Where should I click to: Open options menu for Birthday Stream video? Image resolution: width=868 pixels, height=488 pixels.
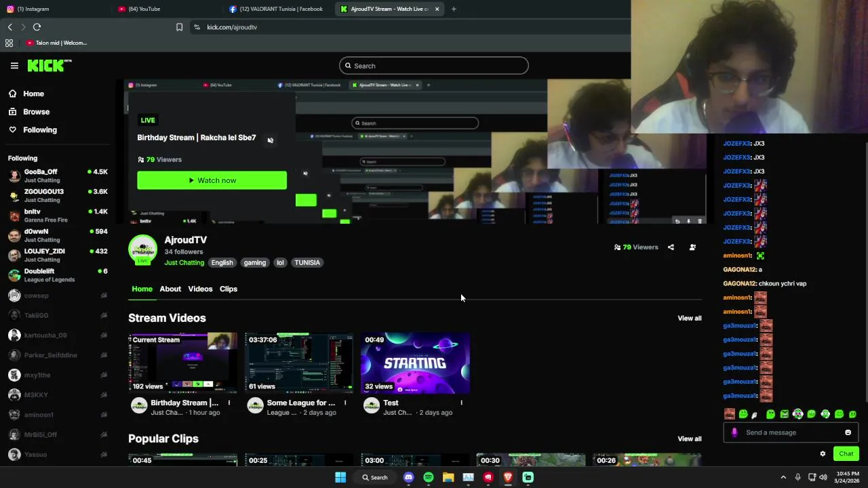229,403
